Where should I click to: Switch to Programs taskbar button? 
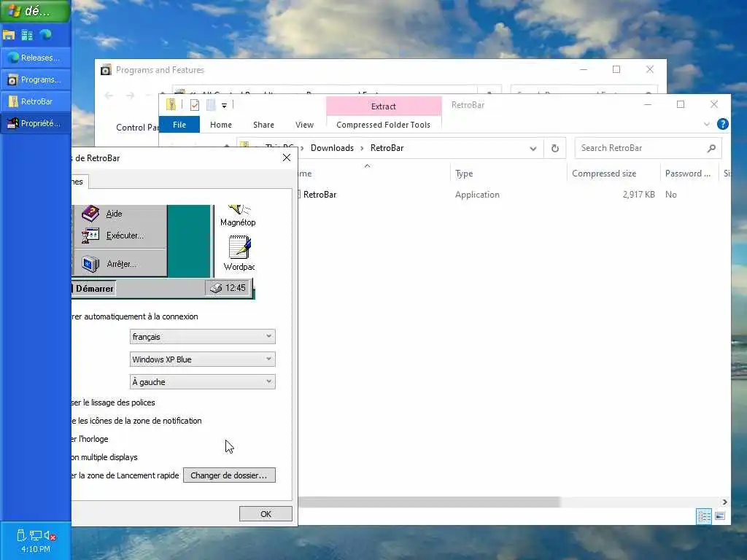click(x=35, y=79)
